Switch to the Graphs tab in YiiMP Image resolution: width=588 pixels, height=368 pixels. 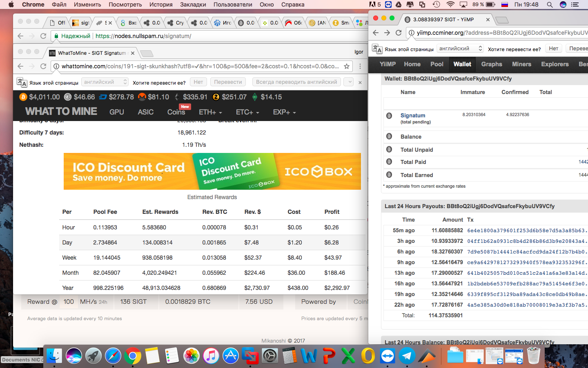click(x=492, y=64)
